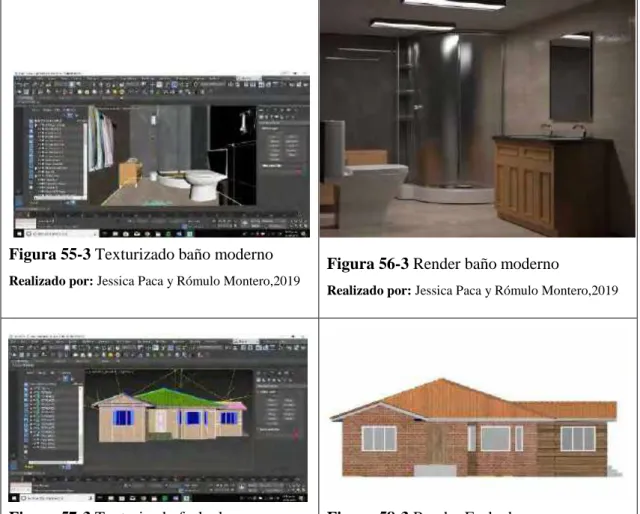Click the animation time slider track, bathroom screenshot
Screen dimensions: 640x514
[x=163, y=214]
